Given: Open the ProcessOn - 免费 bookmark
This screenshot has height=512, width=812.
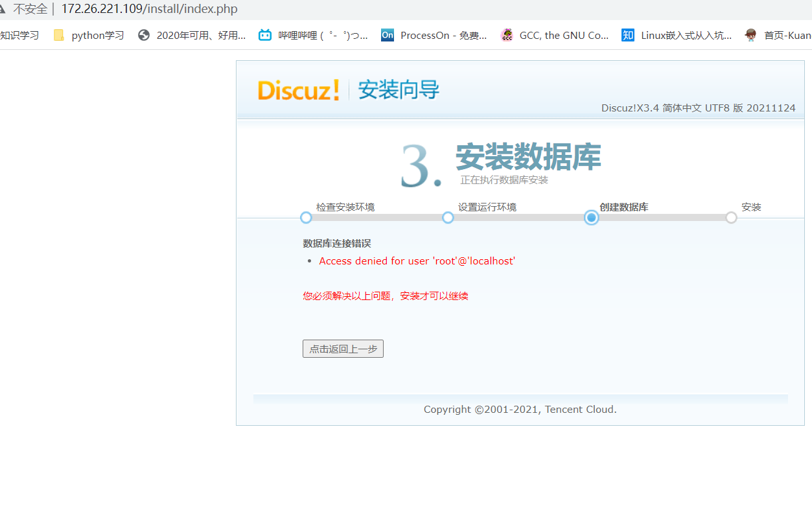Looking at the screenshot, I should point(434,35).
